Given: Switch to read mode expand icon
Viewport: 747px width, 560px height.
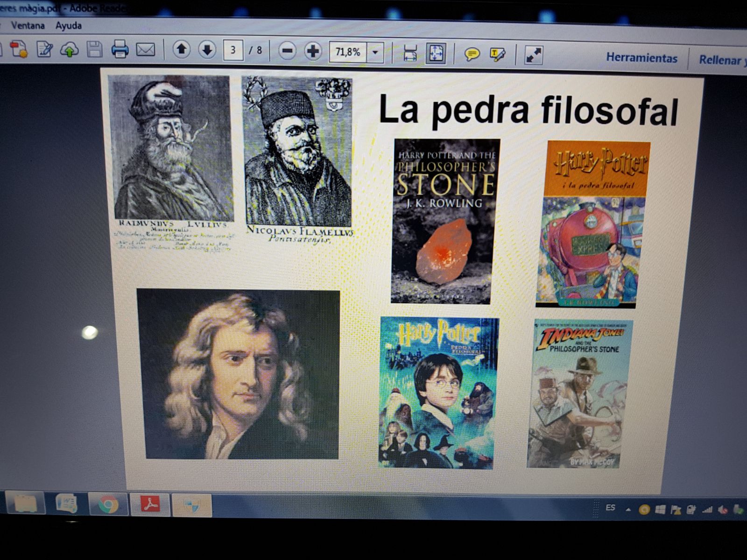Looking at the screenshot, I should pyautogui.click(x=533, y=56).
